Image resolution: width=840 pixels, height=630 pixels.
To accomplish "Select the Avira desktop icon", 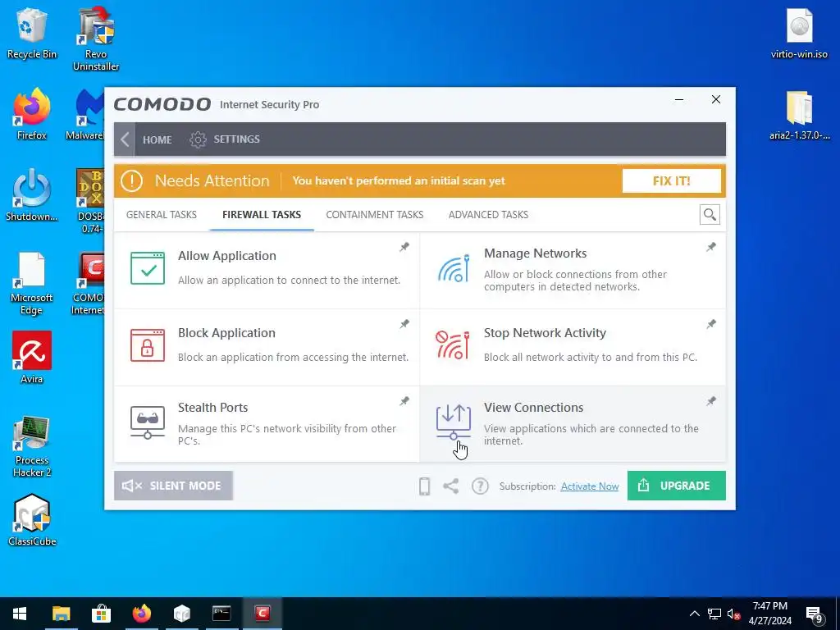I will [x=32, y=358].
